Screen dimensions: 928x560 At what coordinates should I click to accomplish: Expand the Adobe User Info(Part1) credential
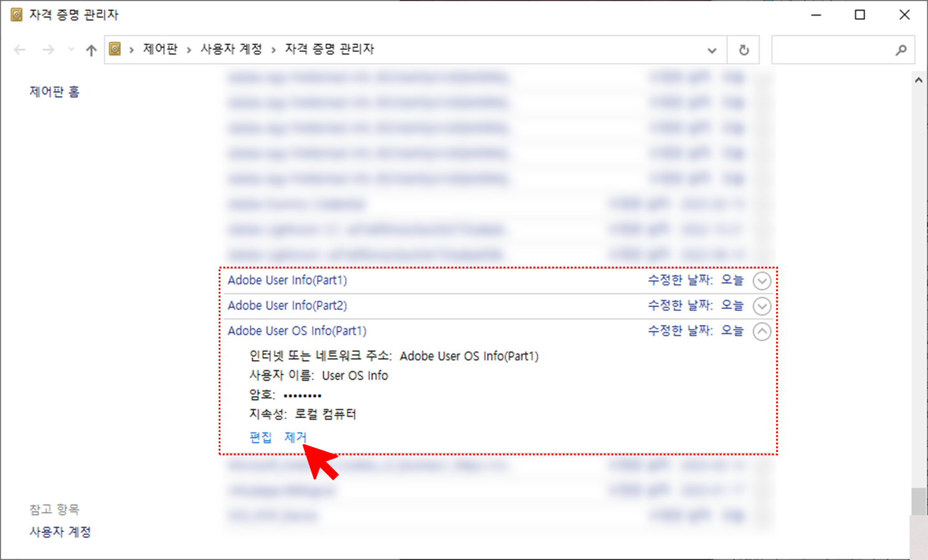762,281
